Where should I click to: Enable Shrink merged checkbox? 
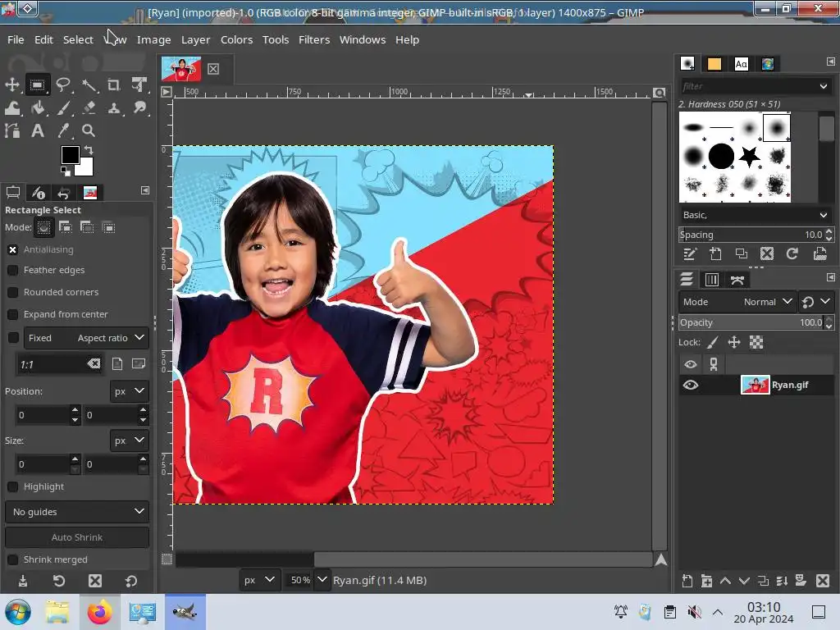[13, 559]
